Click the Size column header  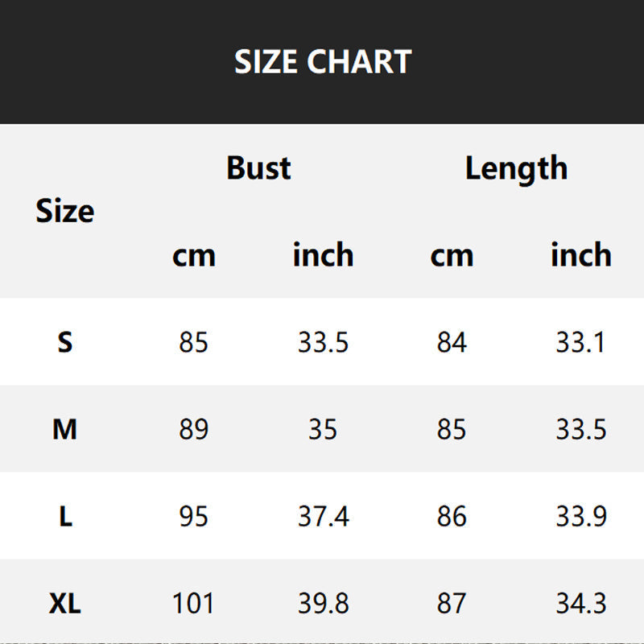(65, 212)
